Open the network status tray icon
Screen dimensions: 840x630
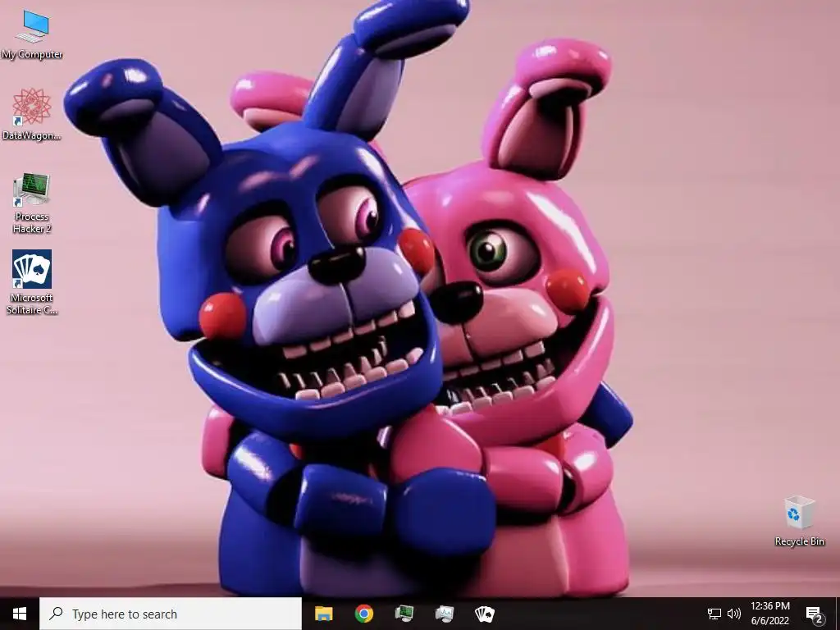pyautogui.click(x=714, y=614)
